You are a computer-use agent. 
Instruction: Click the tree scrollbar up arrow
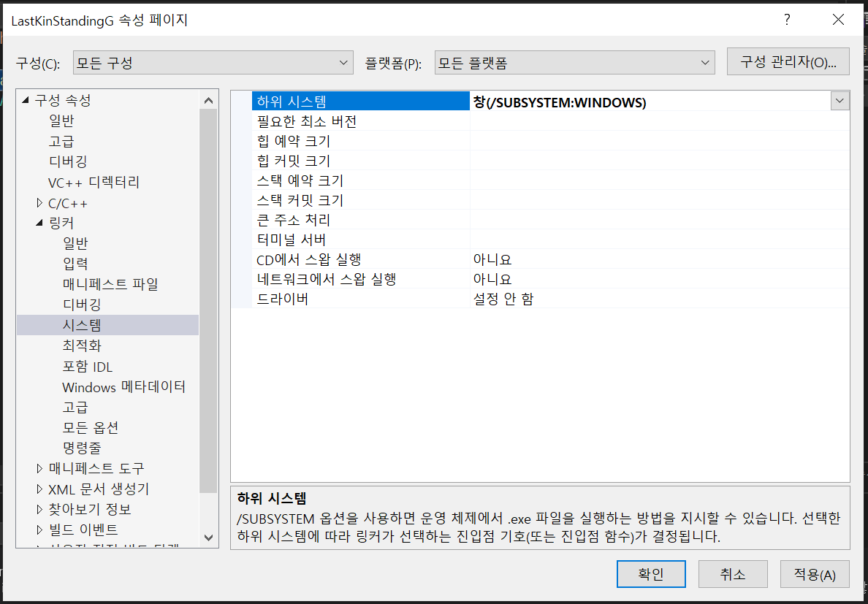click(208, 100)
